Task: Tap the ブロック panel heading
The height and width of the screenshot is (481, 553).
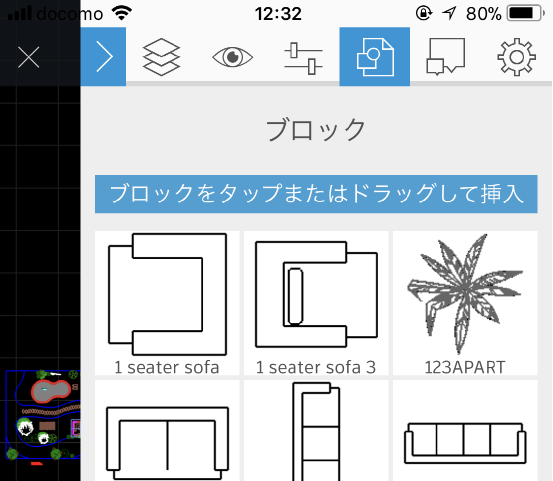Action: [316, 130]
